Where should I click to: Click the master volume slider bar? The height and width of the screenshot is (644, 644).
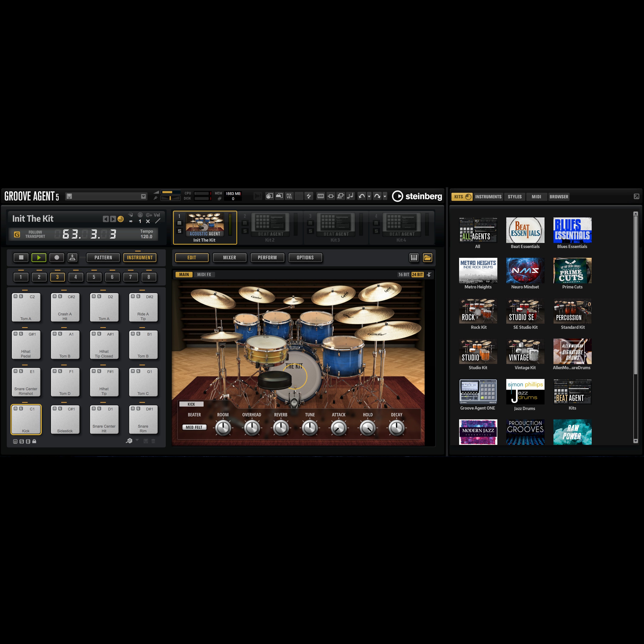point(171,192)
